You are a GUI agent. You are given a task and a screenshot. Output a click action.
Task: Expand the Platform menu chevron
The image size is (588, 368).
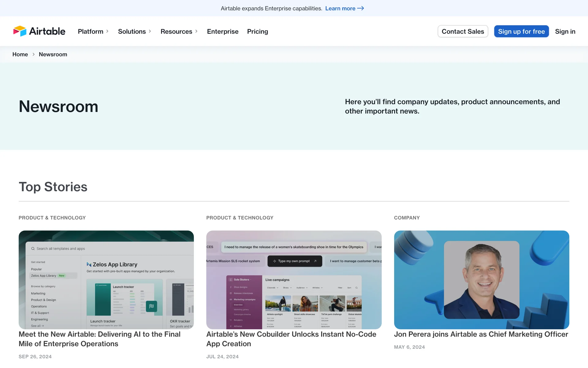click(x=107, y=31)
